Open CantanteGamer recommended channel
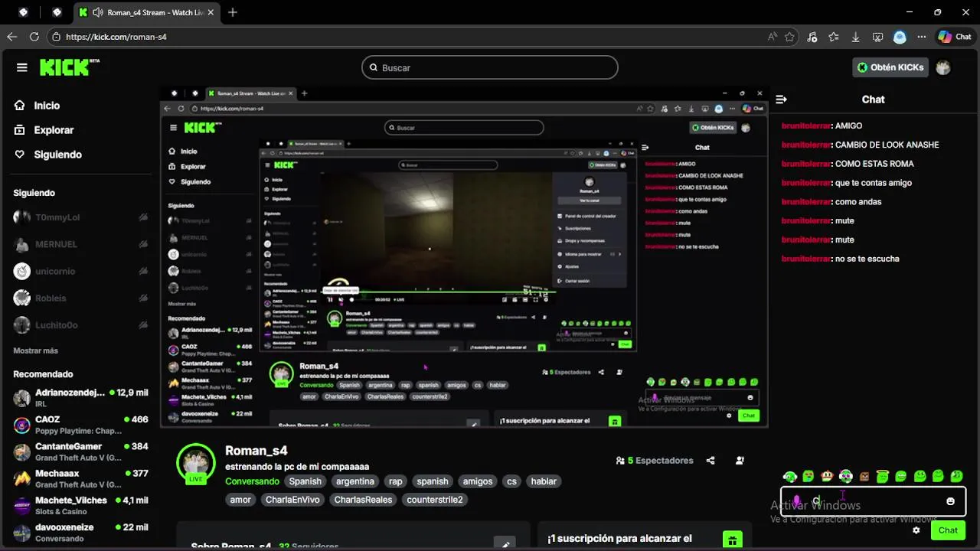This screenshot has height=551, width=980. pyautogui.click(x=80, y=452)
